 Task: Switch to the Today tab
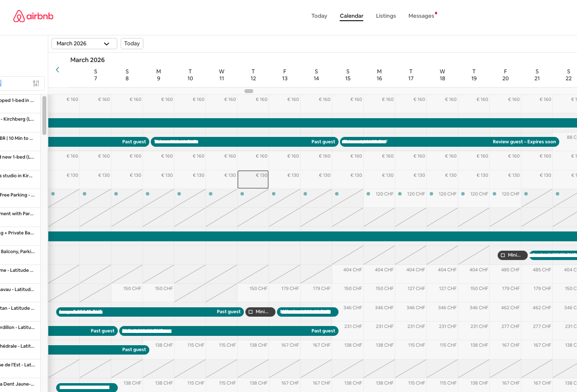(x=319, y=16)
